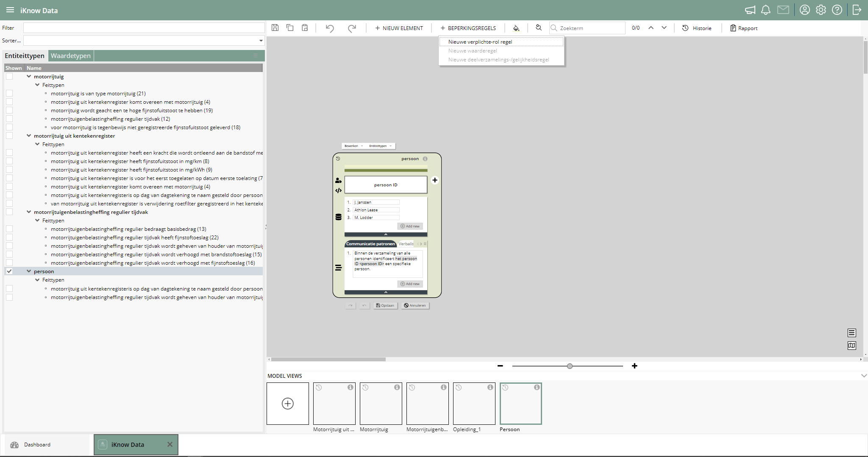Check the Shown box for motorrijtuig
Screen dimensions: 868x457
pos(9,76)
